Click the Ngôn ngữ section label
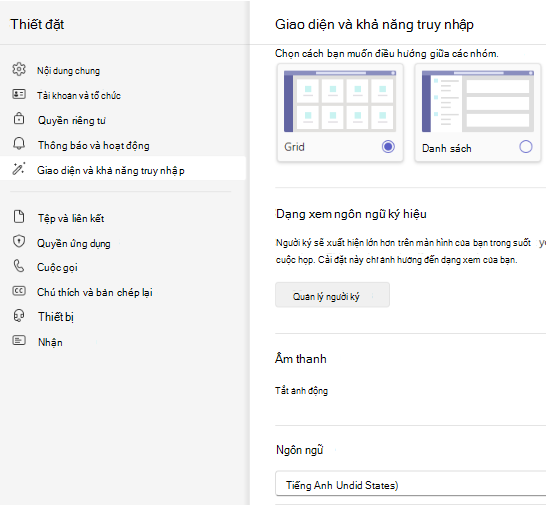This screenshot has height=505, width=553. [299, 450]
